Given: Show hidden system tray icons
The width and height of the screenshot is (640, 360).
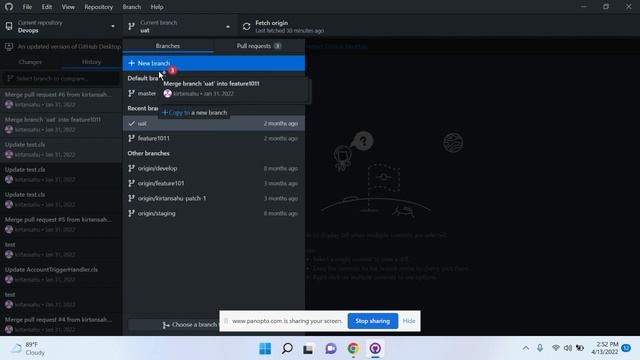Looking at the screenshot, I should tap(526, 348).
